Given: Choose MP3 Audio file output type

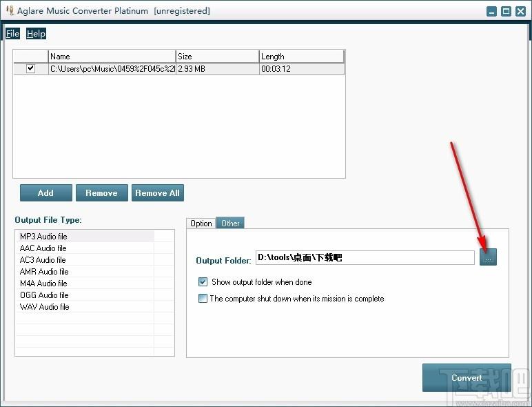Looking at the screenshot, I should (87, 237).
